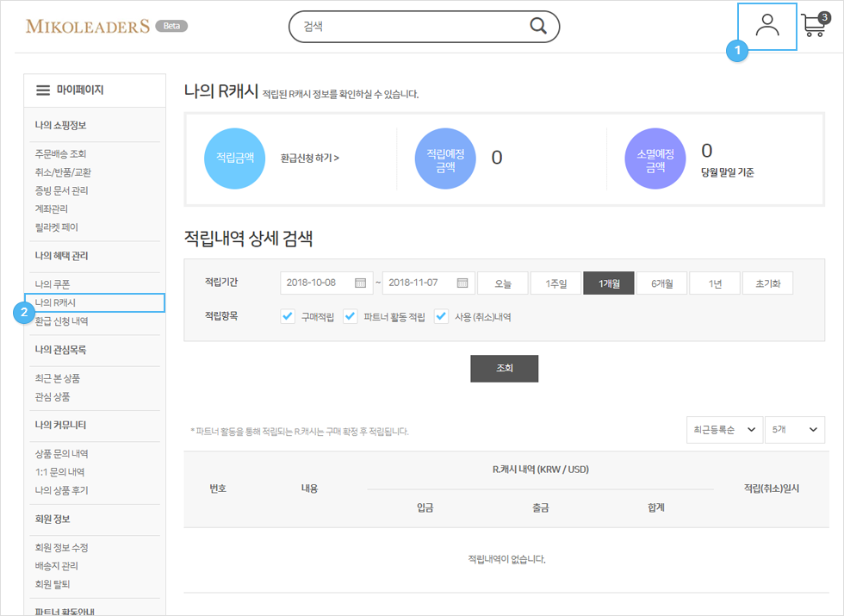Open the 최근등록순 sort dropdown
This screenshot has height=616, width=844.
(723, 429)
